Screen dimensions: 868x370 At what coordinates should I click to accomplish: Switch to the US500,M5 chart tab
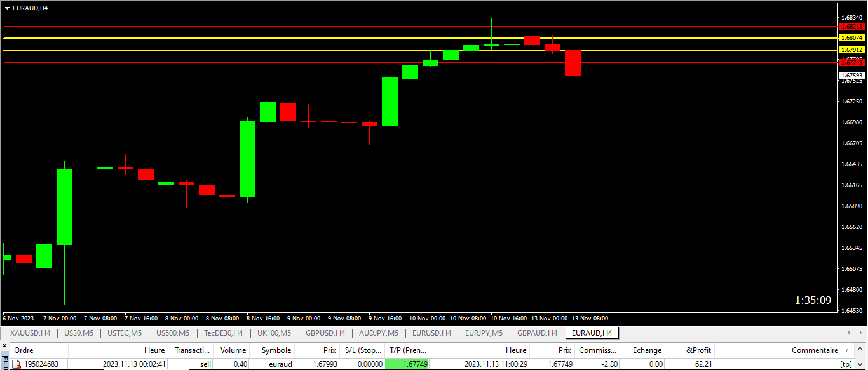[x=173, y=333]
